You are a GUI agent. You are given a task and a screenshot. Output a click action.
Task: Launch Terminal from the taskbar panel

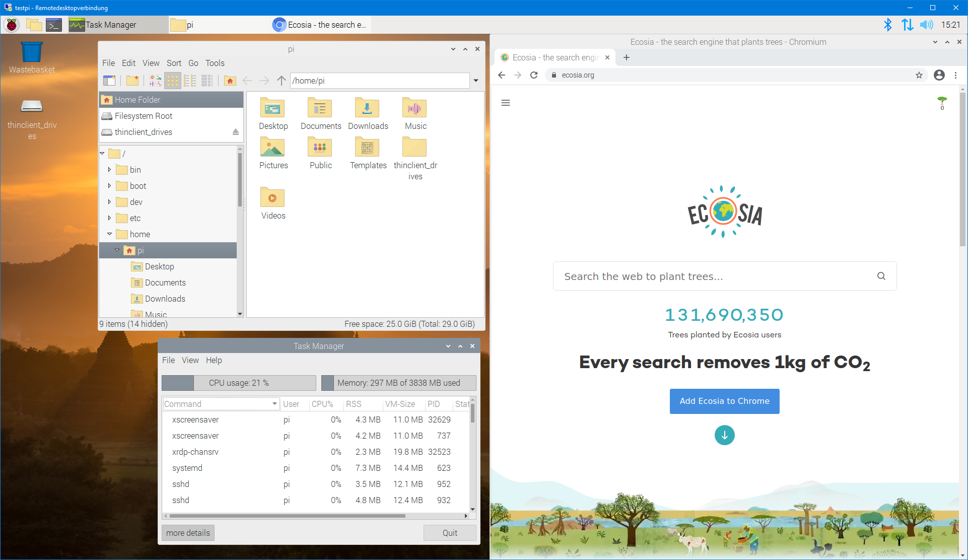(x=54, y=25)
